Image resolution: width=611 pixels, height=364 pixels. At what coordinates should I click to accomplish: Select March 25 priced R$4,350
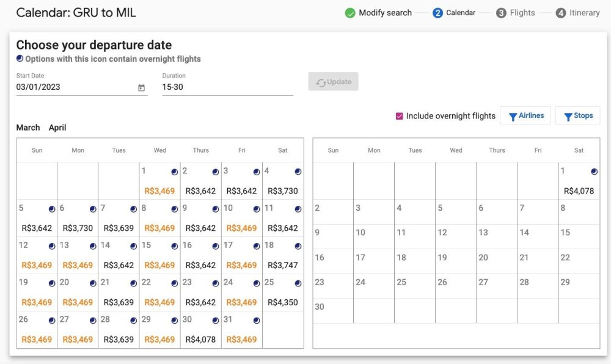click(x=282, y=302)
